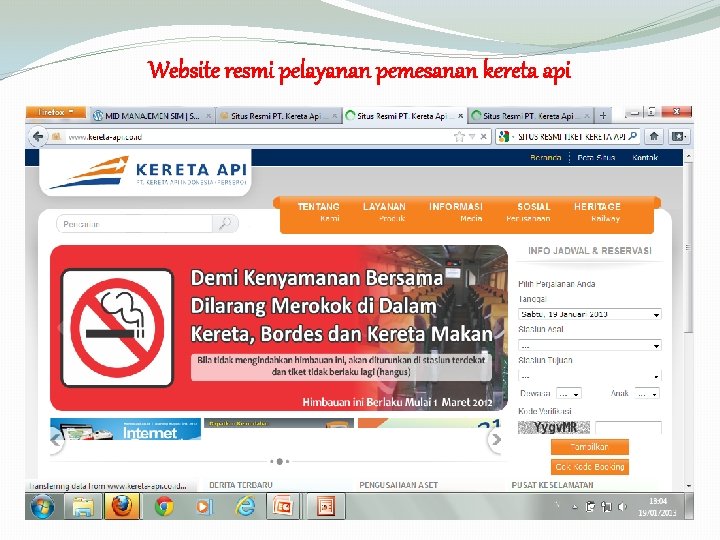This screenshot has height=540, width=720.
Task: Go to the Firefox home page icon
Action: (654, 136)
